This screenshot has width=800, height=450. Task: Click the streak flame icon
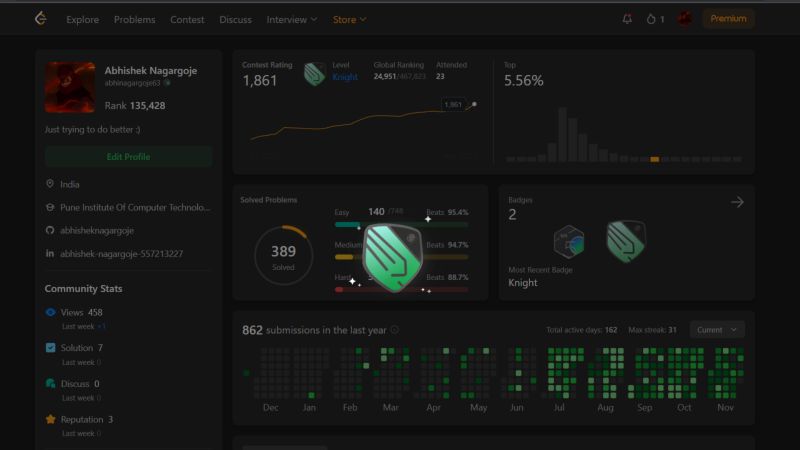click(x=651, y=19)
